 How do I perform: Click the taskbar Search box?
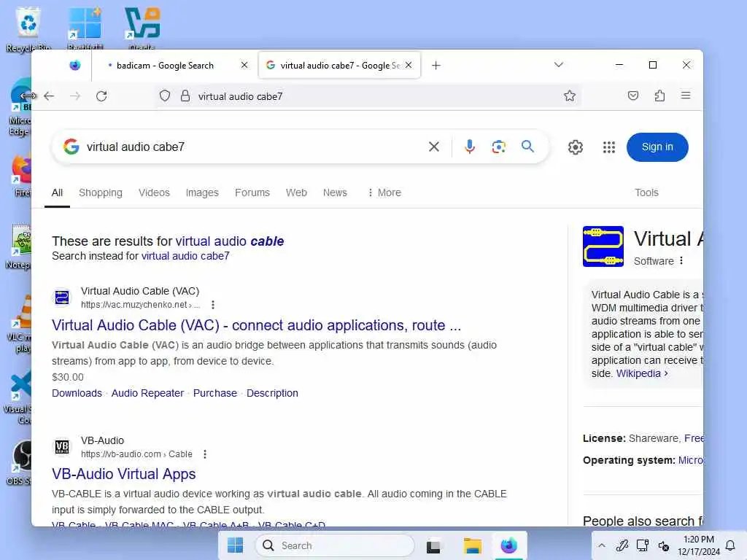(336, 545)
